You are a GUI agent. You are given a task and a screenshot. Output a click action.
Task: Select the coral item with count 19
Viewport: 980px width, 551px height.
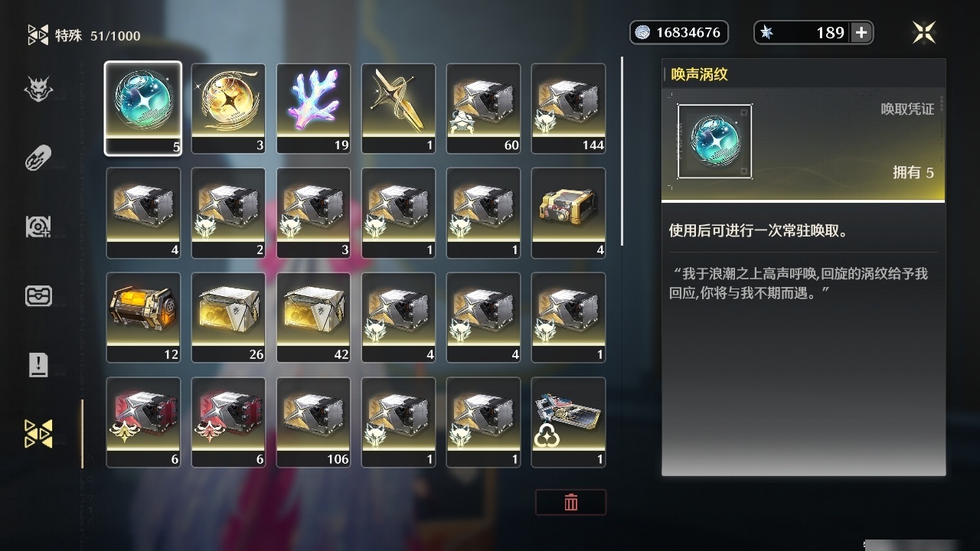(x=313, y=108)
